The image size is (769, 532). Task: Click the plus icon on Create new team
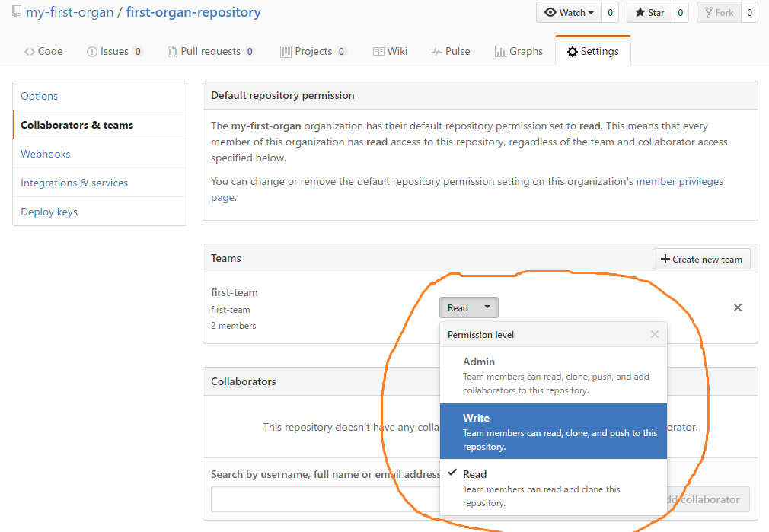[x=665, y=259]
